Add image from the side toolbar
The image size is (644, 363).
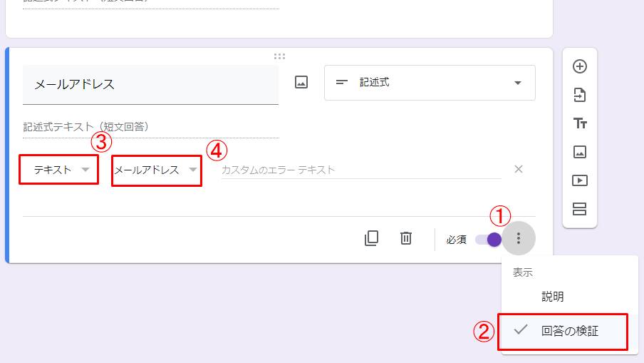[579, 152]
